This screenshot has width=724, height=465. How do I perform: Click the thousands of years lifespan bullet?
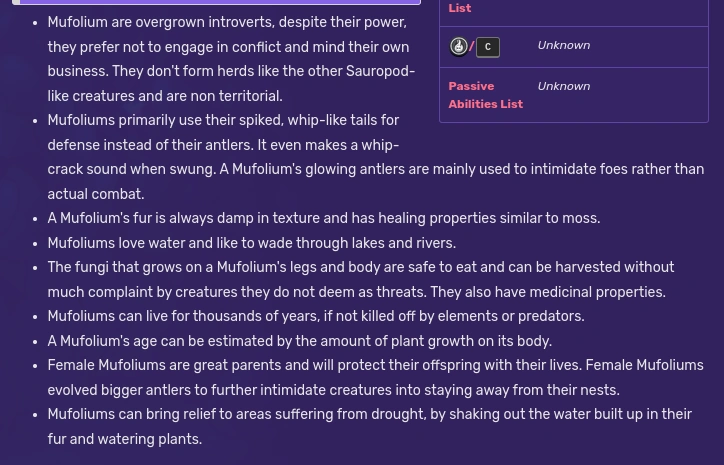tap(315, 316)
